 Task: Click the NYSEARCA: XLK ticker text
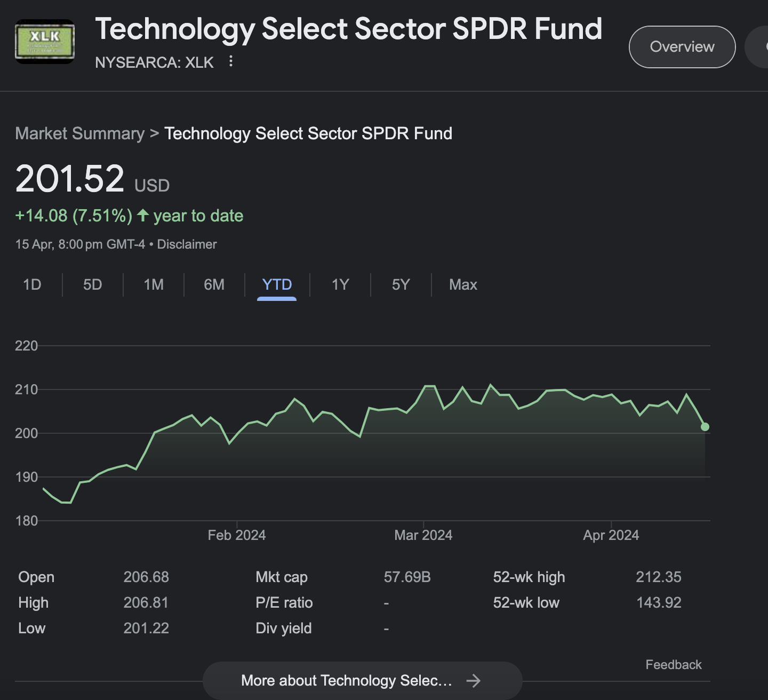click(154, 62)
